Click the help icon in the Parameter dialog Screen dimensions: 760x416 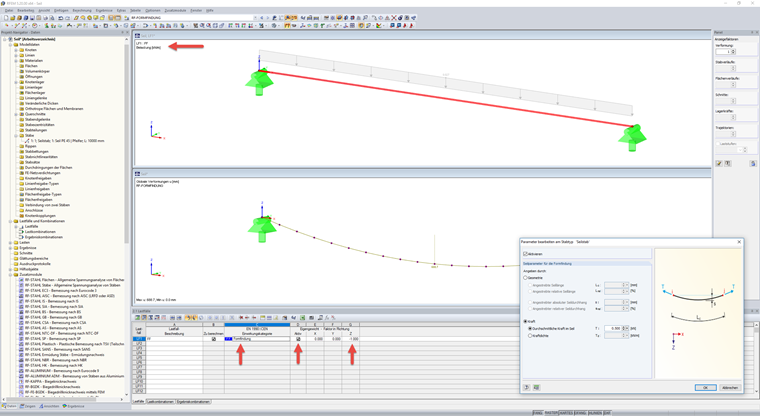527,387
